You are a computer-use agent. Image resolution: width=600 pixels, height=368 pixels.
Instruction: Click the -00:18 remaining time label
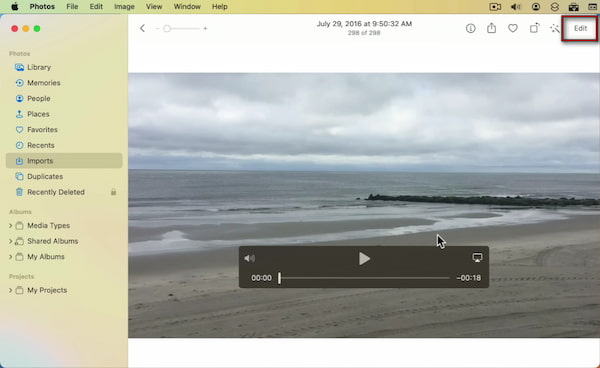(x=468, y=278)
